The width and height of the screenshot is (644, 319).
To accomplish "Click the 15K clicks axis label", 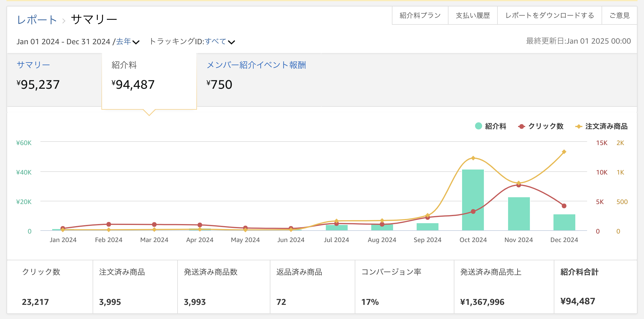I will 602,143.
